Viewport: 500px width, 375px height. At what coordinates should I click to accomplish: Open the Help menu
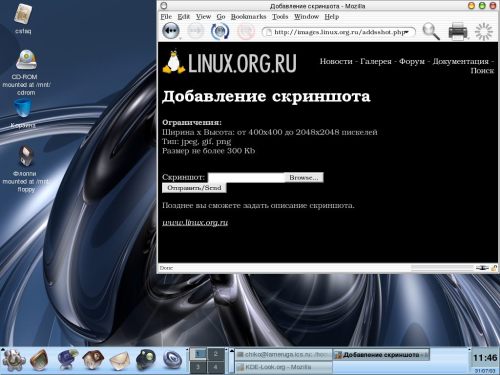[331, 16]
